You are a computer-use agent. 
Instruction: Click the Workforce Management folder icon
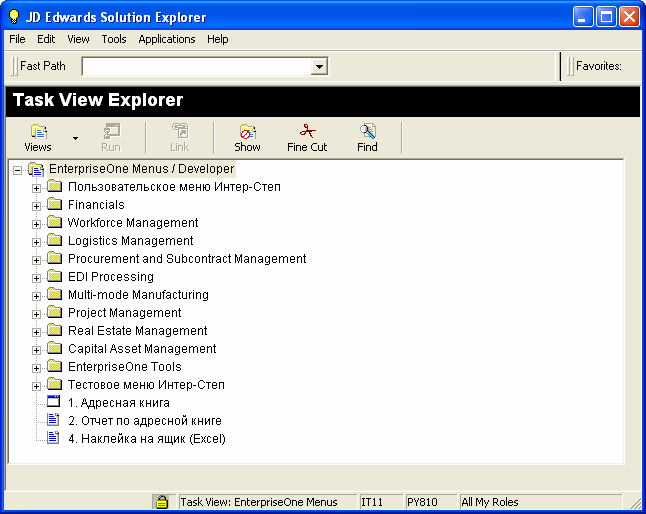pyautogui.click(x=54, y=222)
